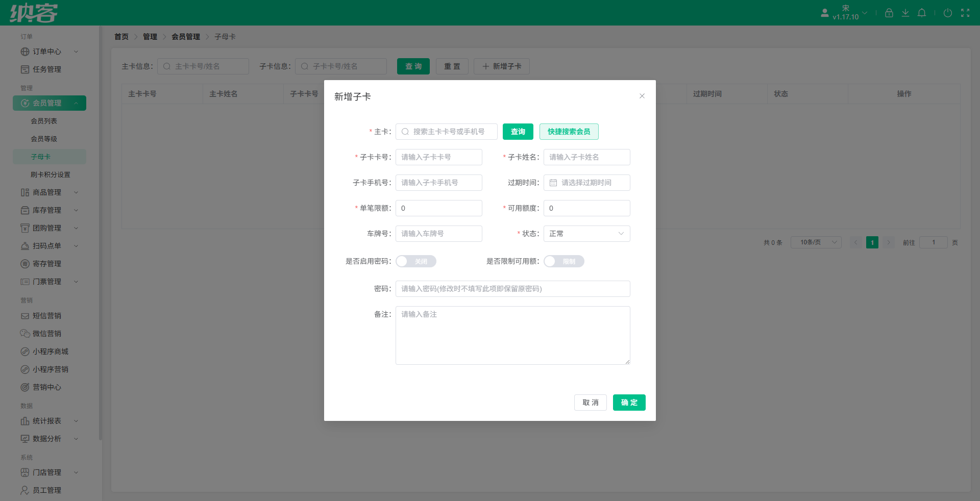
Task: Click the lock screen icon in header
Action: point(889,13)
